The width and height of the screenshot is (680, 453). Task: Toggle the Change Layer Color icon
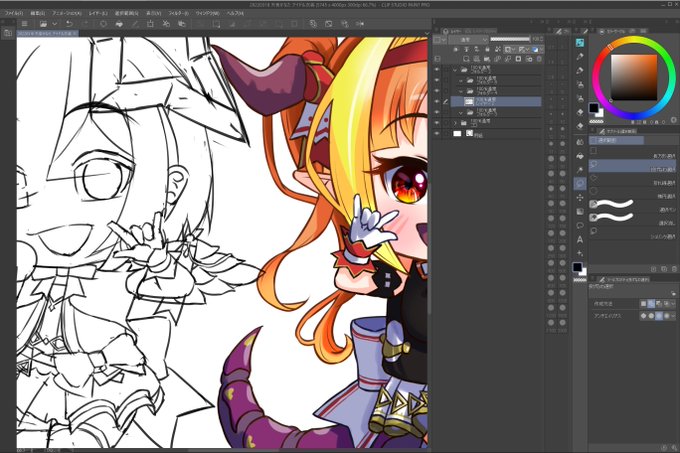tap(536, 49)
